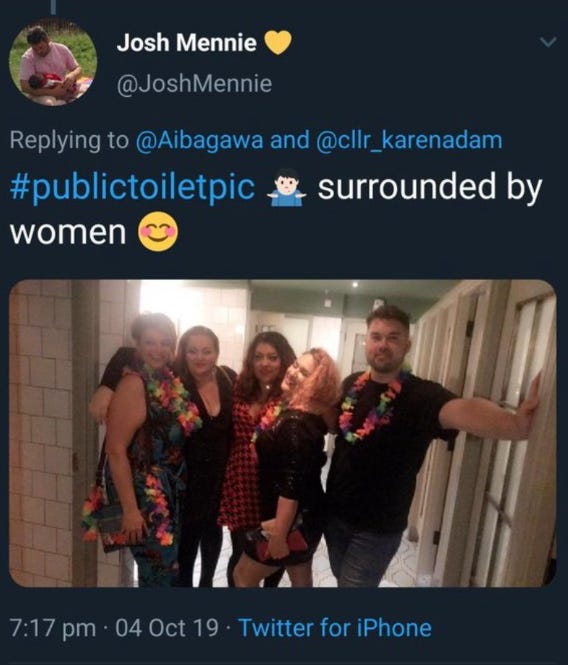Click the shrugging person emoji

tap(287, 187)
